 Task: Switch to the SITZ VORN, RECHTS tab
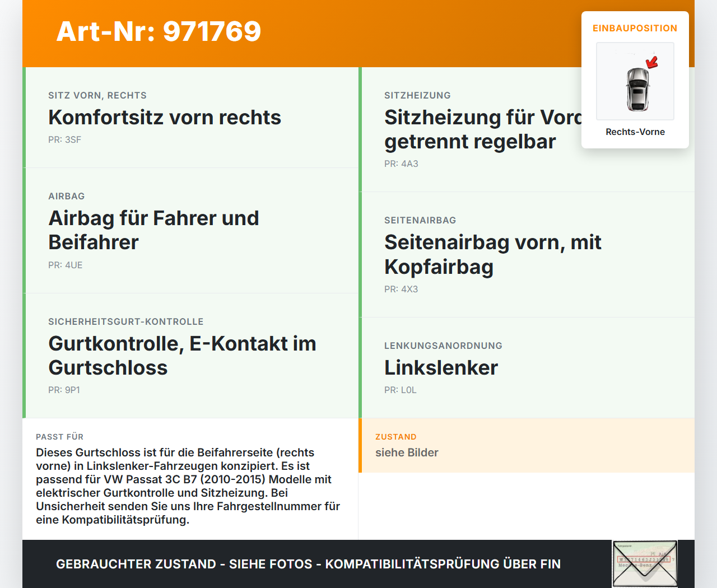(x=97, y=95)
